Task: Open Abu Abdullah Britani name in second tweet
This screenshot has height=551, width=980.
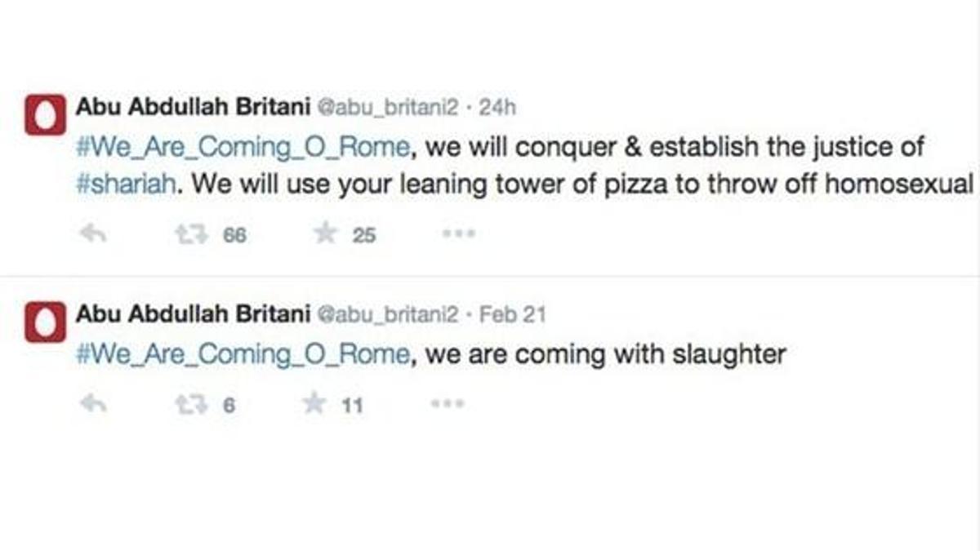Action: tap(191, 313)
